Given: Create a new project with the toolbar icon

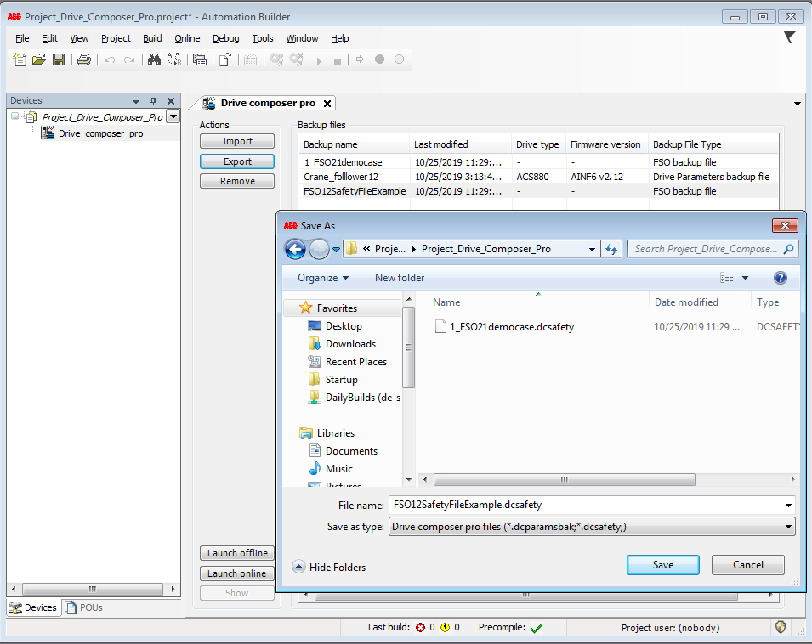Looking at the screenshot, I should coord(19,59).
